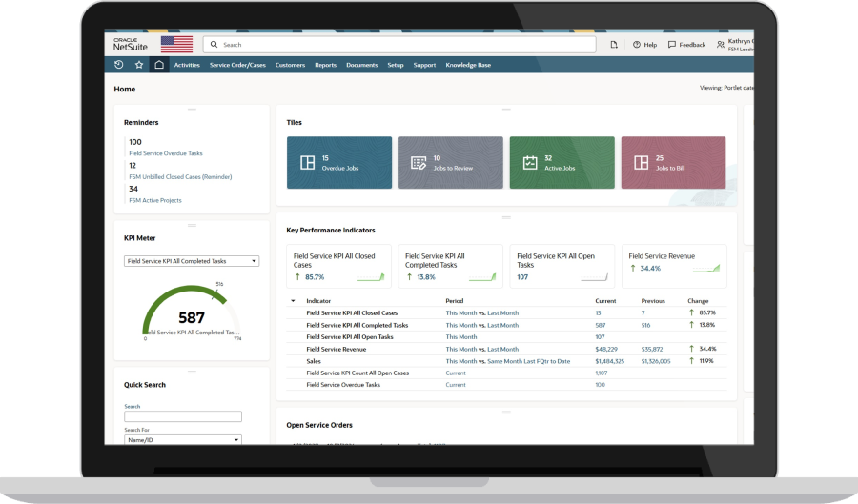This screenshot has width=858, height=504.
Task: Open the 10 Jobs to Review tile
Action: click(451, 162)
